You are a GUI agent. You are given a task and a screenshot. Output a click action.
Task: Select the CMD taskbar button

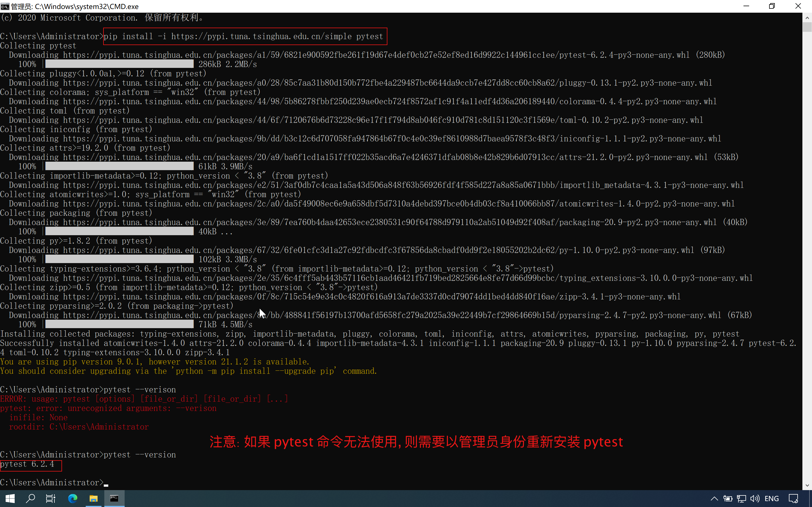(114, 499)
